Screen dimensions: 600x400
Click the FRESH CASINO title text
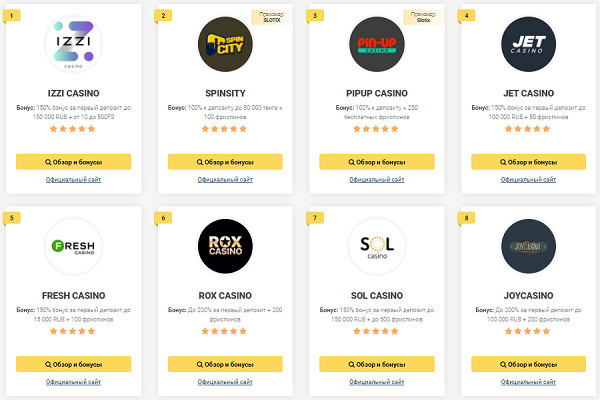pos(74,296)
